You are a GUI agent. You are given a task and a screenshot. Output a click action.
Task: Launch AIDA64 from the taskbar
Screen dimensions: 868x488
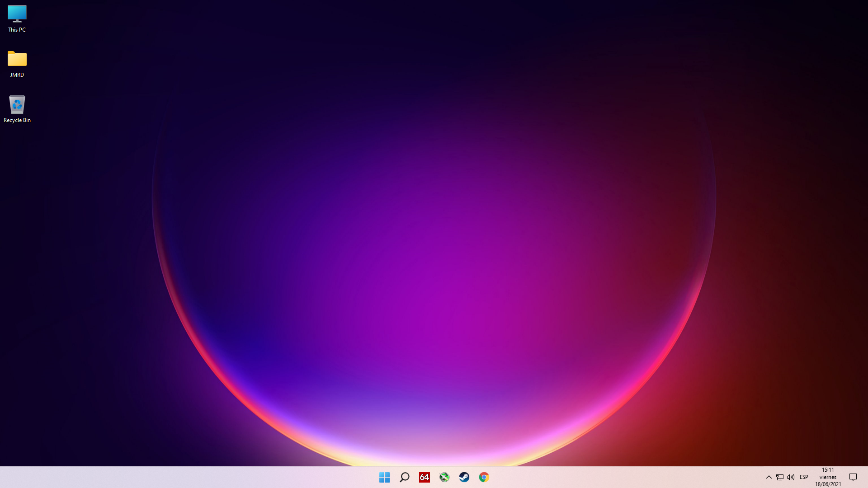(x=424, y=477)
